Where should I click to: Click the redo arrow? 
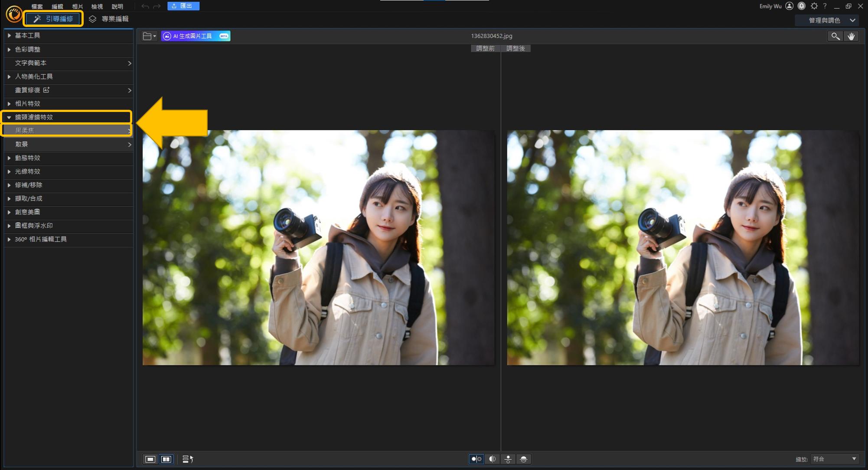pyautogui.click(x=157, y=6)
